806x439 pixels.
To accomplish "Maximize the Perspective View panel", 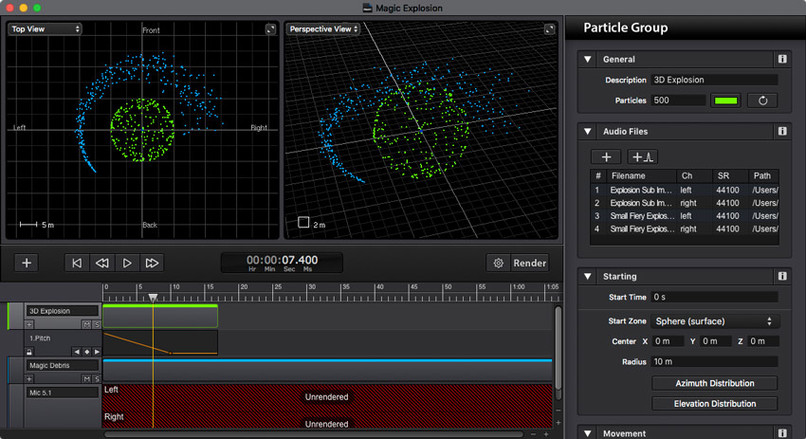I will click(549, 29).
